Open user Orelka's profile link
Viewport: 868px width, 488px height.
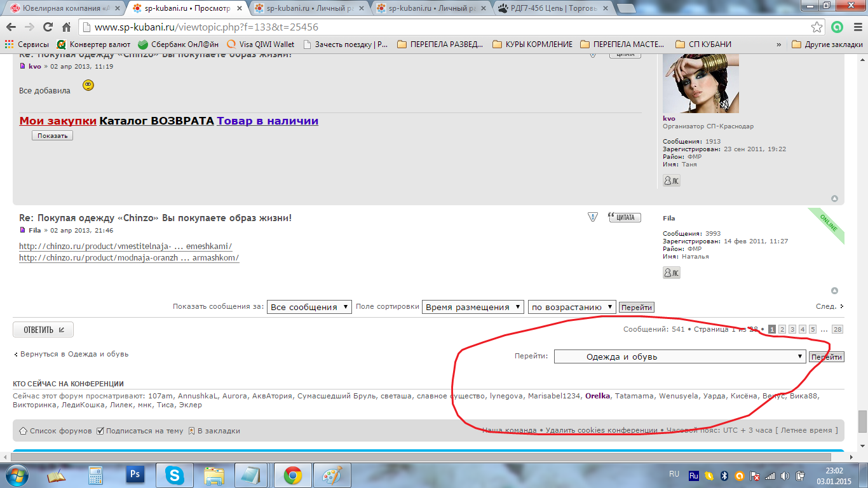597,396
